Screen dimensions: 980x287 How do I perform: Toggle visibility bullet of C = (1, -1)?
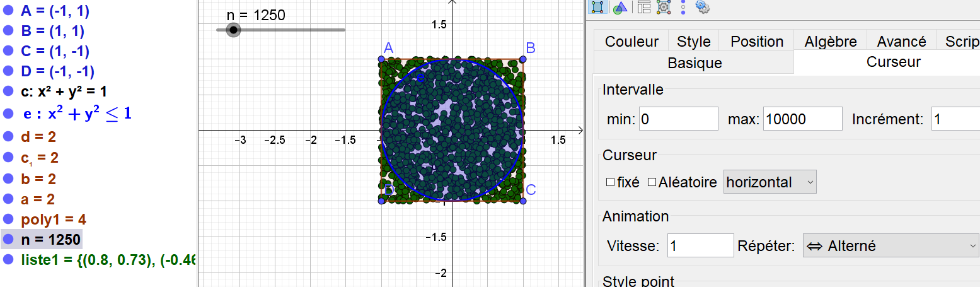pyautogui.click(x=8, y=51)
